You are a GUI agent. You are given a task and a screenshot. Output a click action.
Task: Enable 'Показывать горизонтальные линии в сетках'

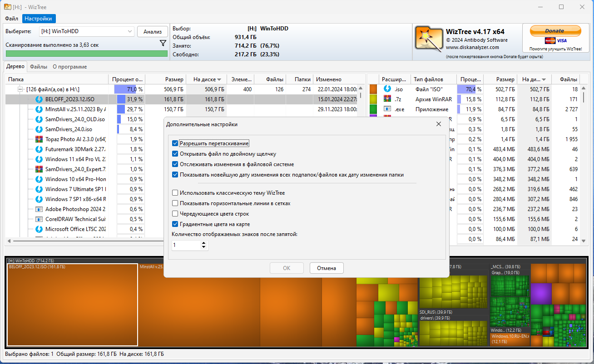(175, 203)
